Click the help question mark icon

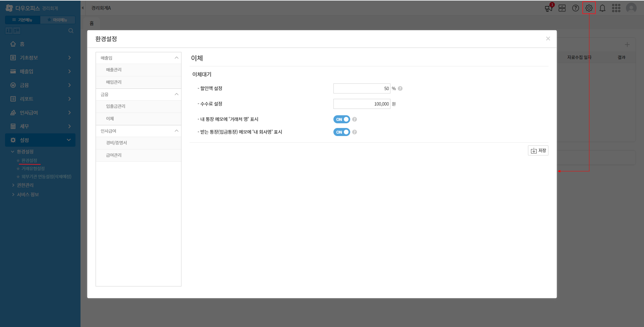[x=576, y=8]
